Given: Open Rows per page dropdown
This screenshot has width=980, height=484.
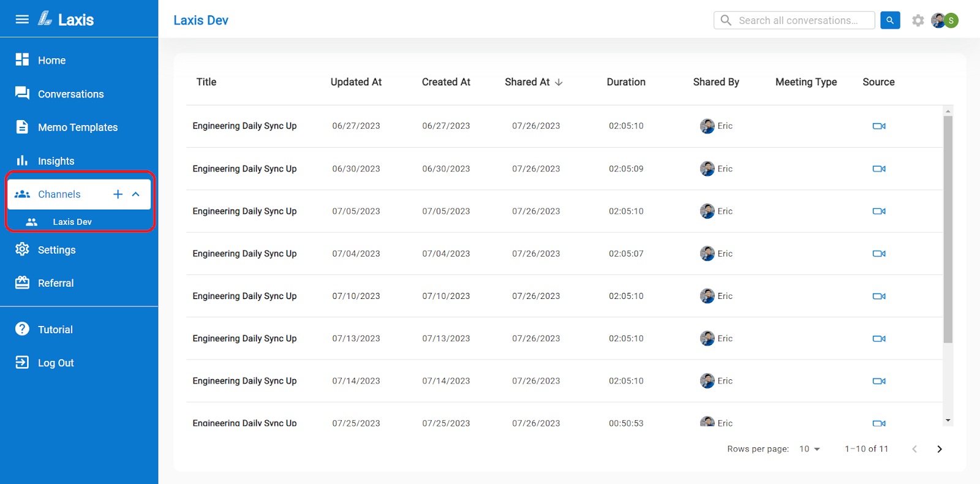Looking at the screenshot, I should pos(809,449).
